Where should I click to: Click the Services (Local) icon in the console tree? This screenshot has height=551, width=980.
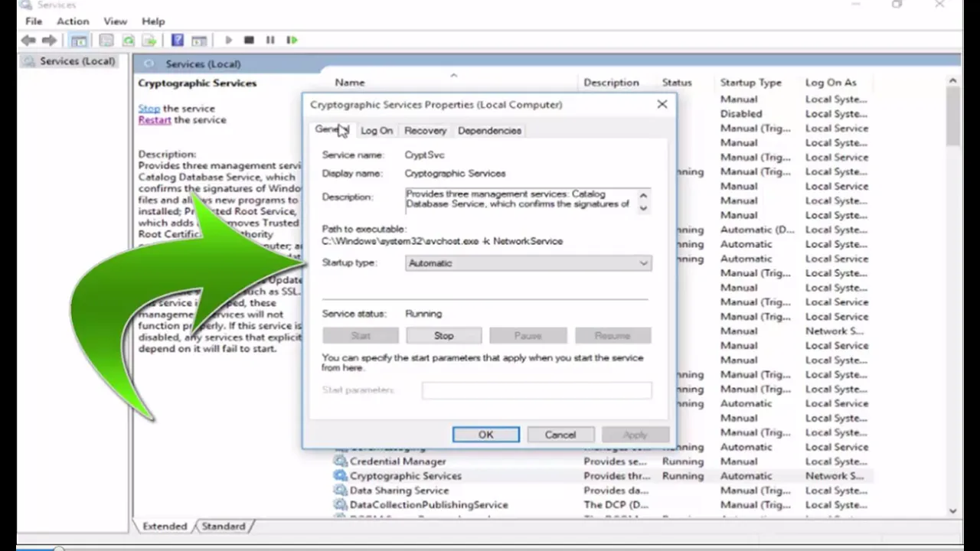29,61
